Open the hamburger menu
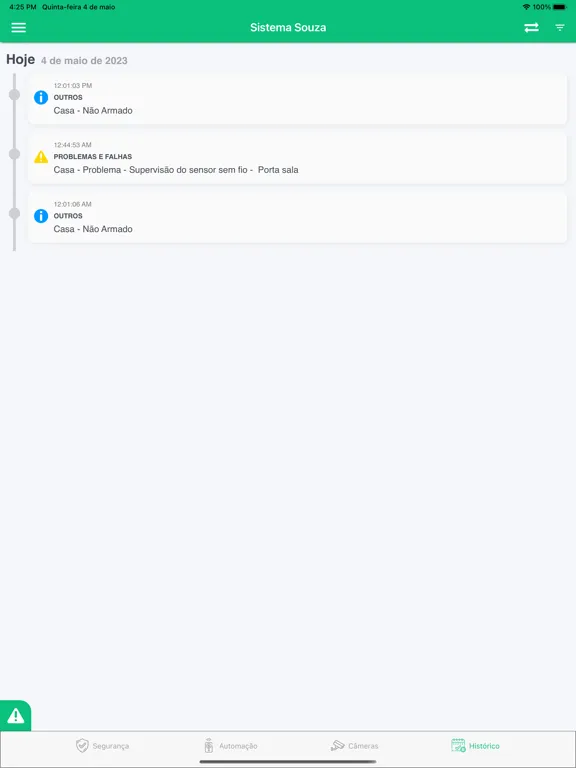576x768 pixels. coord(19,27)
